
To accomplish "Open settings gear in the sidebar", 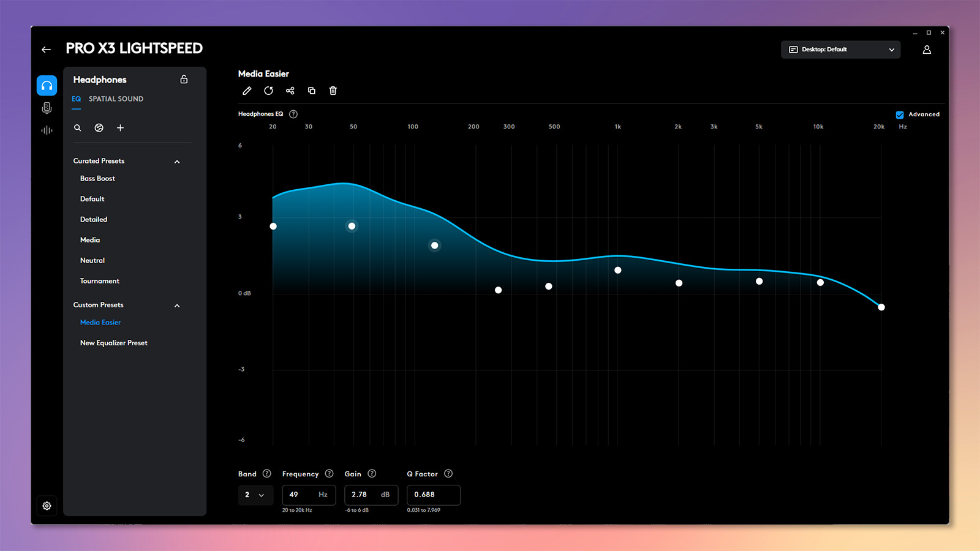I will tap(47, 506).
